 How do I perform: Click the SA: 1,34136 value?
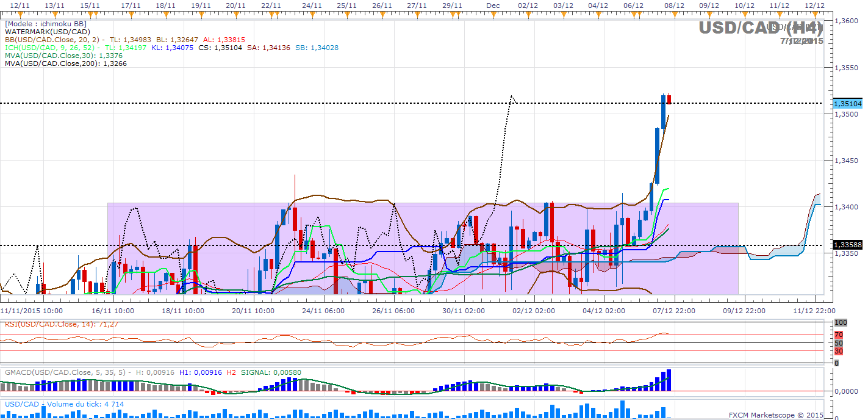[x=267, y=47]
